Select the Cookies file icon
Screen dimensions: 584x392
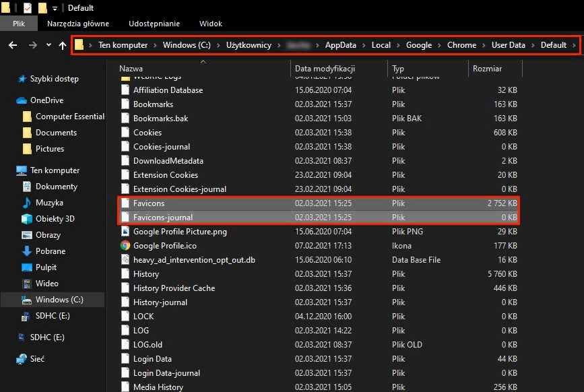(125, 133)
